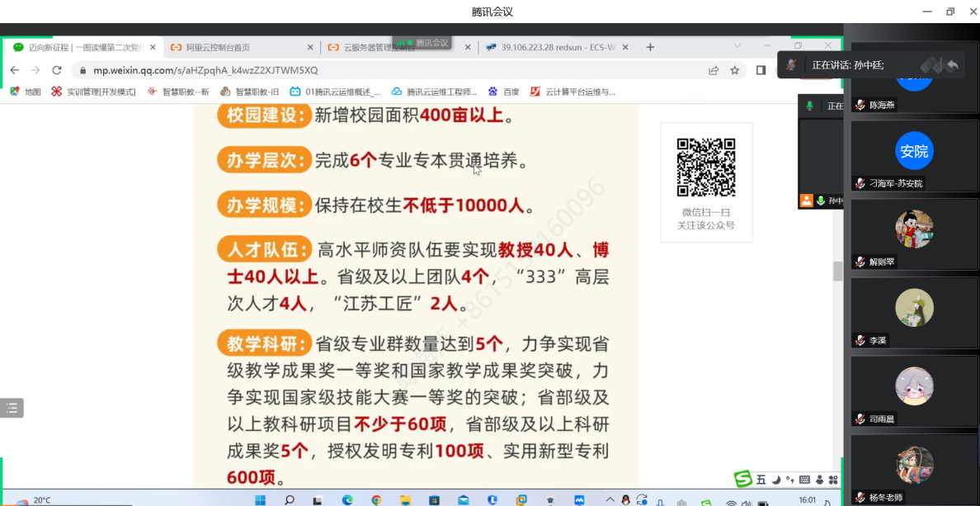Open the 实训管理[开发模式] bookmark
The height and width of the screenshot is (506, 980).
[x=93, y=92]
